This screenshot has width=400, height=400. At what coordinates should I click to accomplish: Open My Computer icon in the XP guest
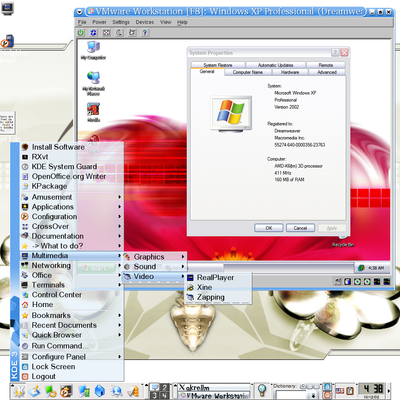93,50
